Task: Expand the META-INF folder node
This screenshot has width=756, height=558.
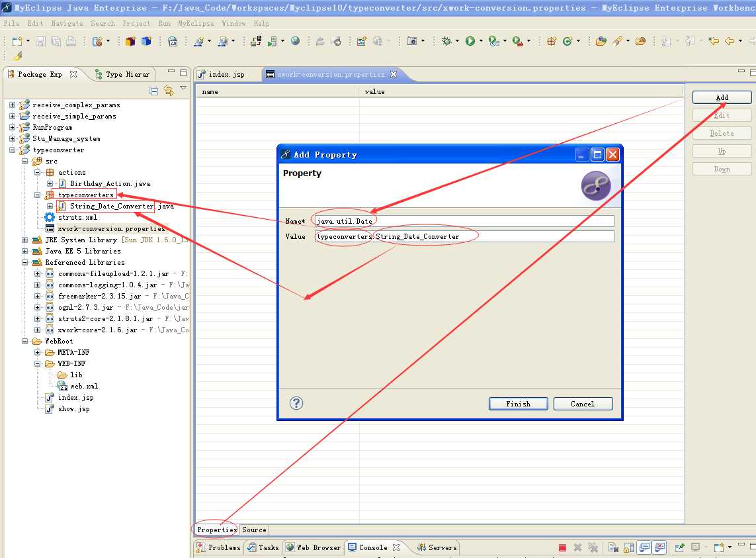Action: pyautogui.click(x=37, y=352)
